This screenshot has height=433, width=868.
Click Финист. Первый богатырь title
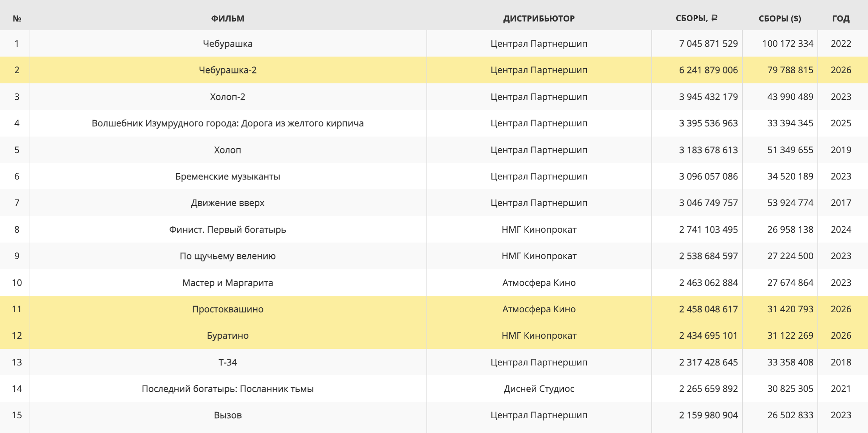(x=228, y=230)
